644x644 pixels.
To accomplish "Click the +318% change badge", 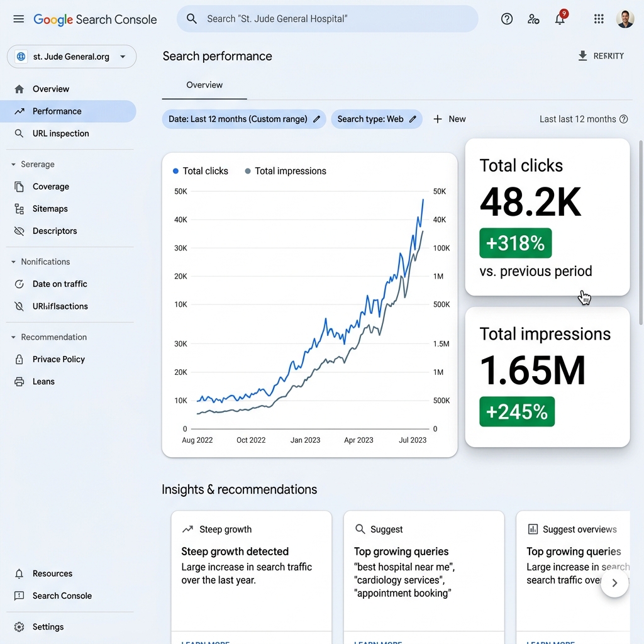I will click(x=516, y=243).
